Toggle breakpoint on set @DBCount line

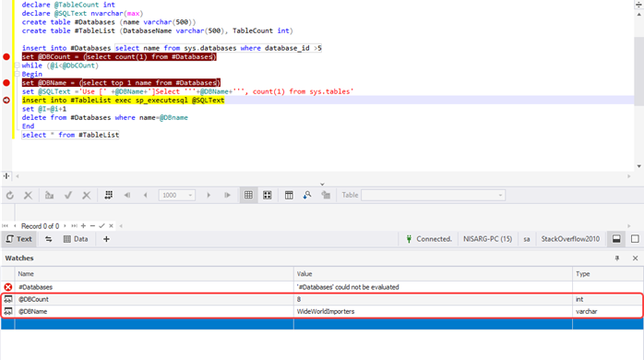point(6,56)
